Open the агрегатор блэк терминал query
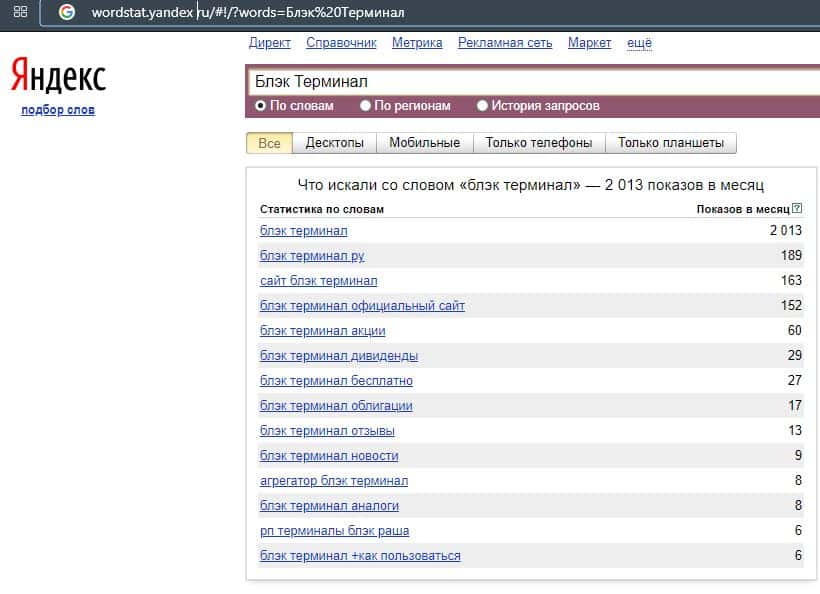 point(334,481)
